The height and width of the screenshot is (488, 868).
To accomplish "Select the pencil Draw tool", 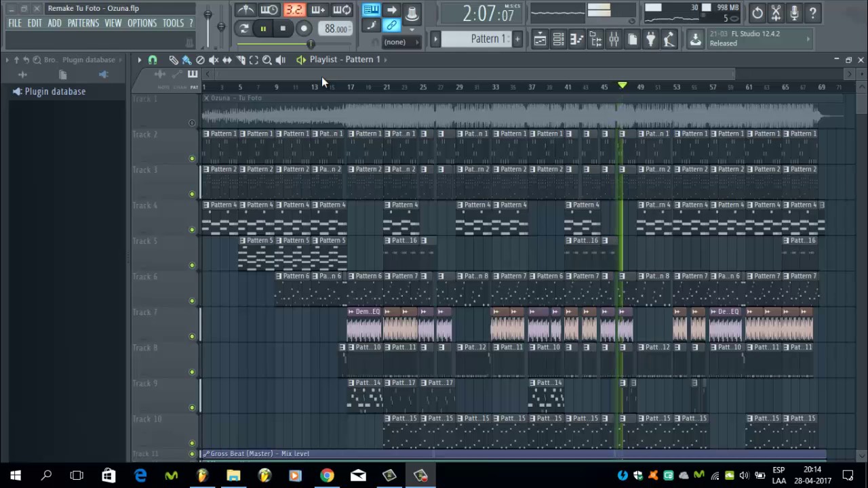I will 174,60.
